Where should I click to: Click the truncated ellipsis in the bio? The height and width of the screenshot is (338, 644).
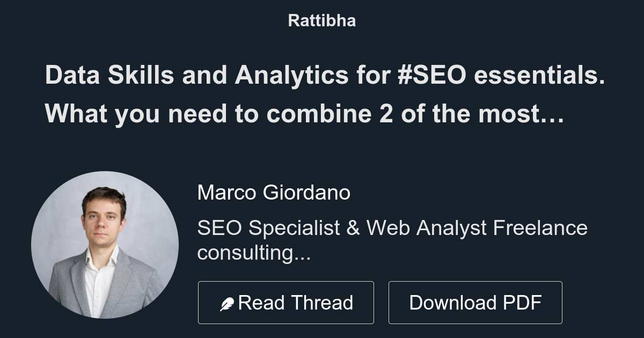pos(303,255)
